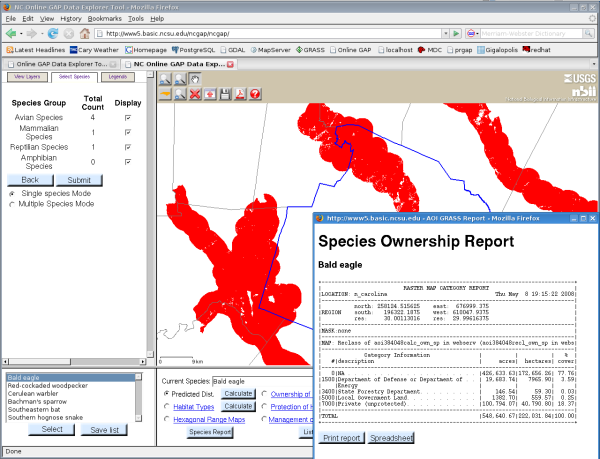Select the Habitat Types radio button
Image resolution: width=600 pixels, height=459 pixels.
pos(166,406)
